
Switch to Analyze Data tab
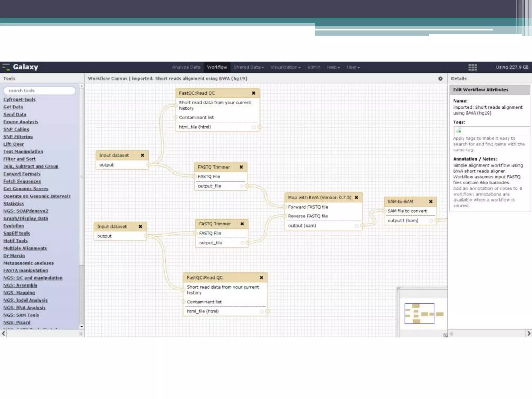pos(186,67)
